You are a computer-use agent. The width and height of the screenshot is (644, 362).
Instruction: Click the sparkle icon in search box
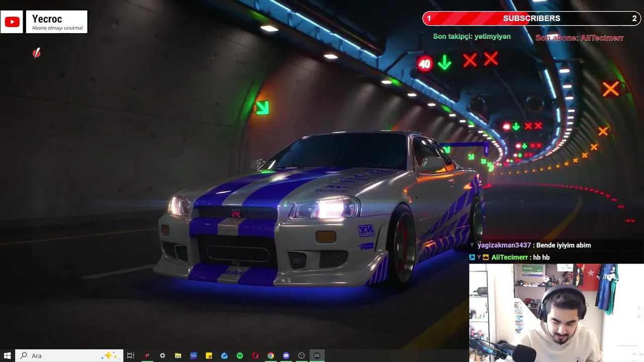pos(109,355)
